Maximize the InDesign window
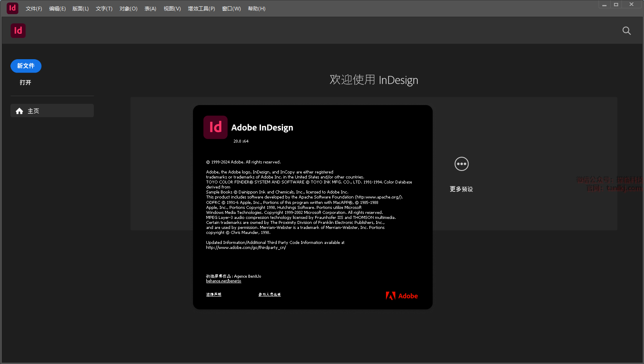This screenshot has height=364, width=644. click(616, 5)
